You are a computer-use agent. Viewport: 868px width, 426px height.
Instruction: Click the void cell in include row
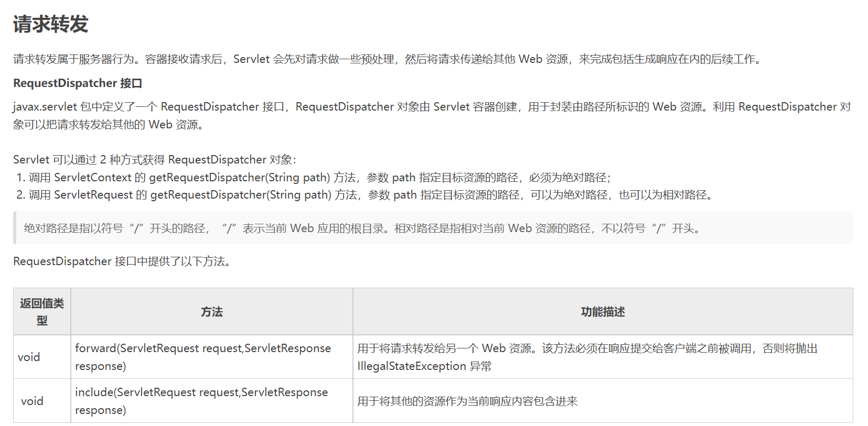[32, 401]
